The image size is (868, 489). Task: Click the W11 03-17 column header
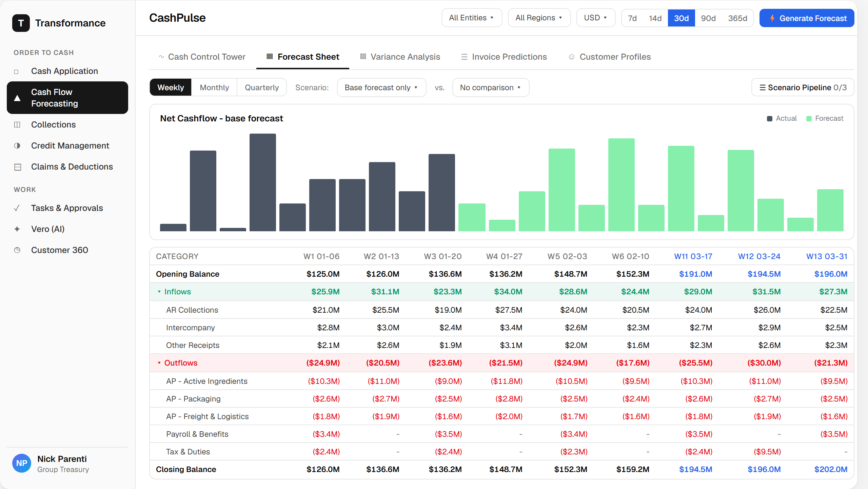[x=693, y=257]
